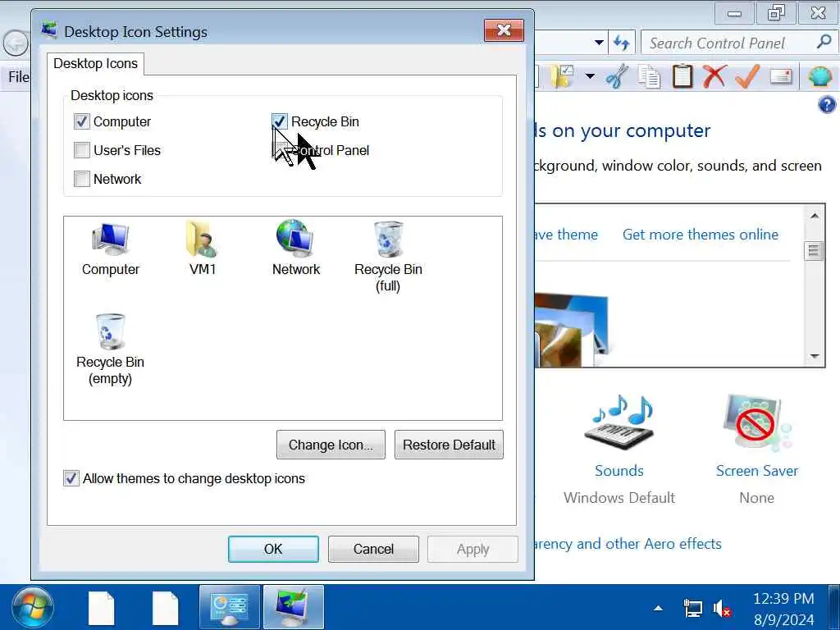Image resolution: width=840 pixels, height=630 pixels.
Task: Open the Personalization monitor taskbar button
Action: 293,607
